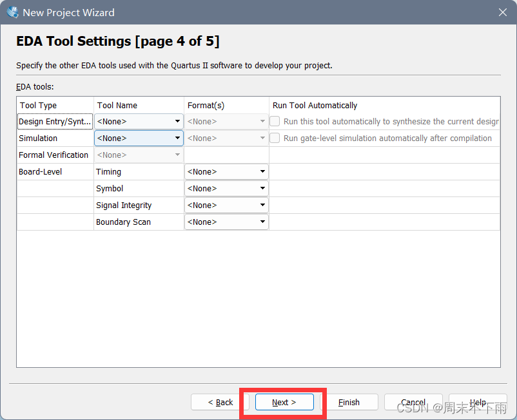Viewport: 517px width, 420px height.
Task: Go back with the Back button
Action: tap(220, 402)
